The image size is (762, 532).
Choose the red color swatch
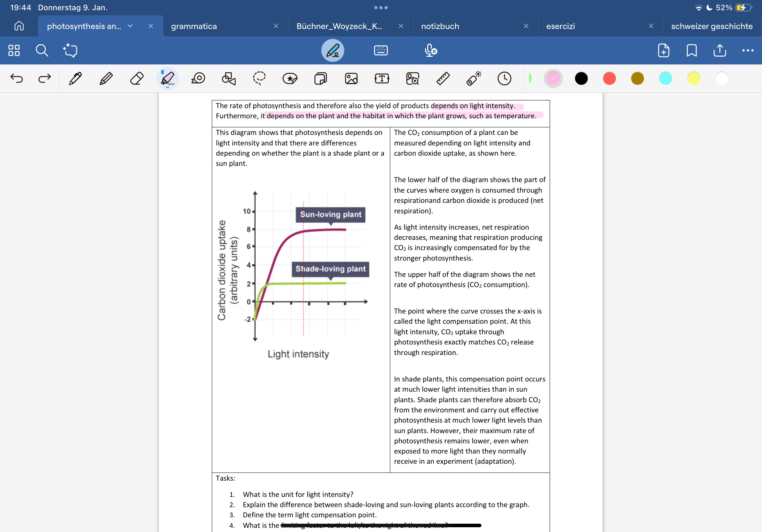[x=609, y=78]
